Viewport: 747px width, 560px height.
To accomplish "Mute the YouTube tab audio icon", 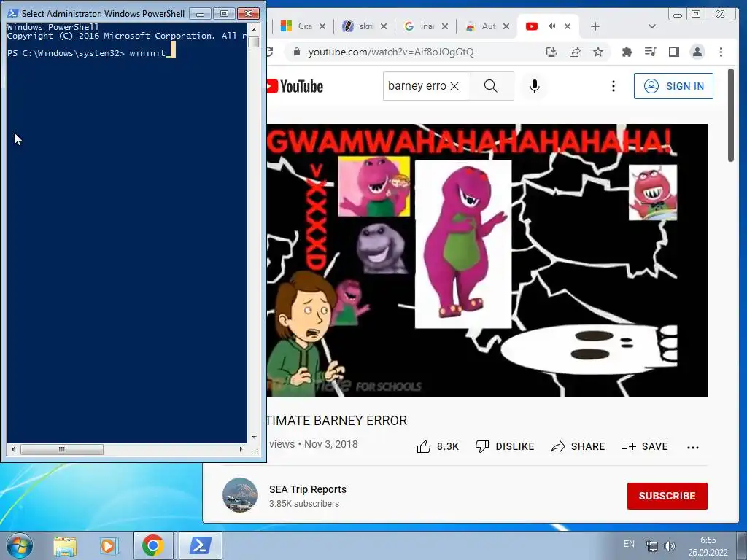I will pyautogui.click(x=551, y=26).
